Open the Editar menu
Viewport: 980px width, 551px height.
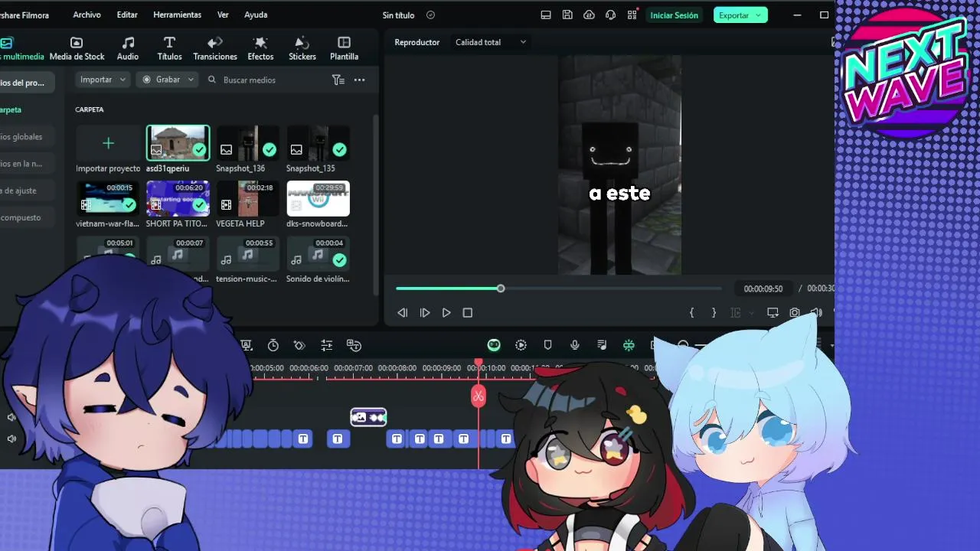click(x=127, y=15)
